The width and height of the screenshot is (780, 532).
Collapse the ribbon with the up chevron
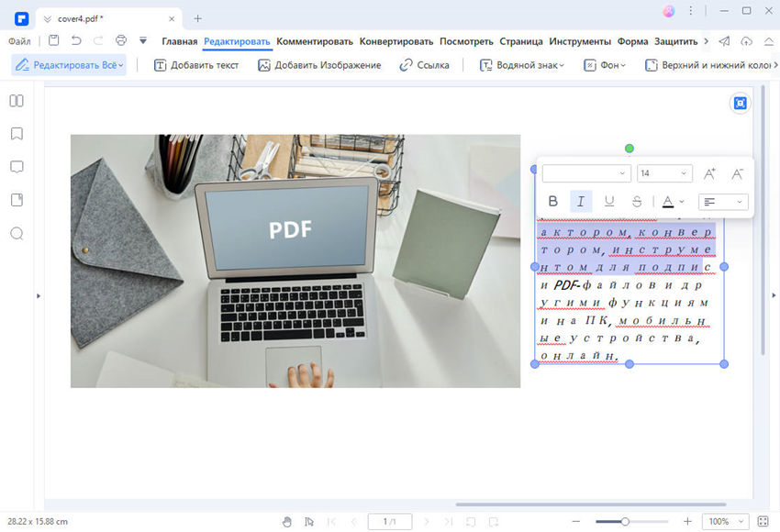point(769,41)
